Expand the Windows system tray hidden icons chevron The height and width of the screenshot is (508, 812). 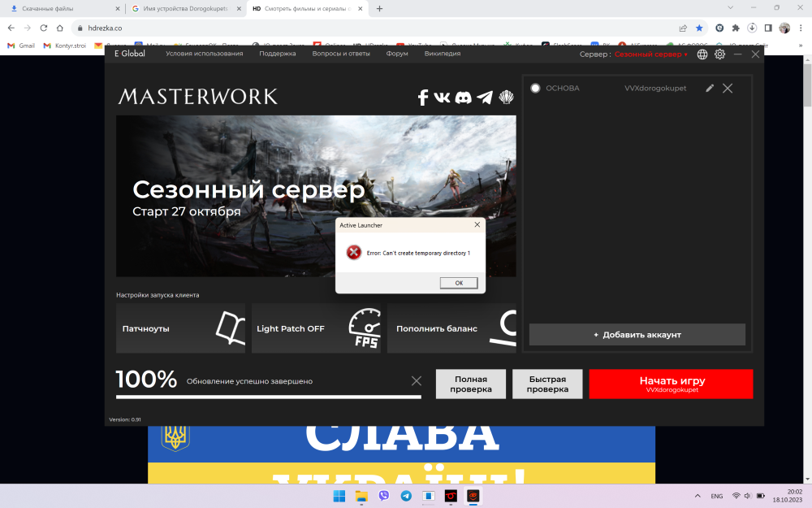coord(698,496)
